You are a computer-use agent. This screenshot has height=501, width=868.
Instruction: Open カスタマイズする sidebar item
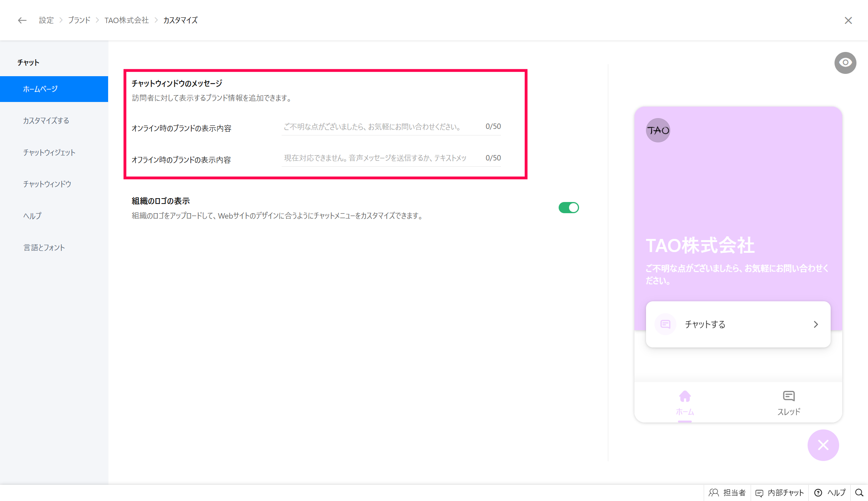tap(46, 121)
